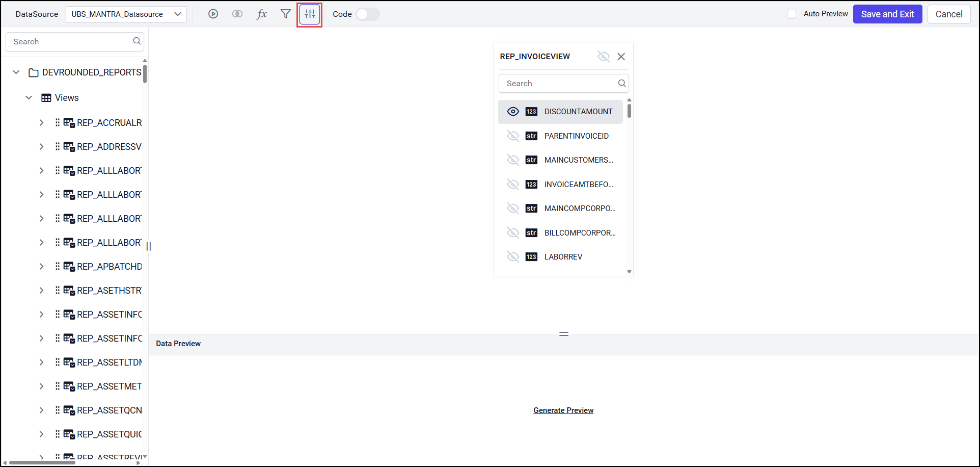Screen dimensions: 980x467
Task: Select the REP_ACCRUALR tree row label
Action: click(110, 123)
